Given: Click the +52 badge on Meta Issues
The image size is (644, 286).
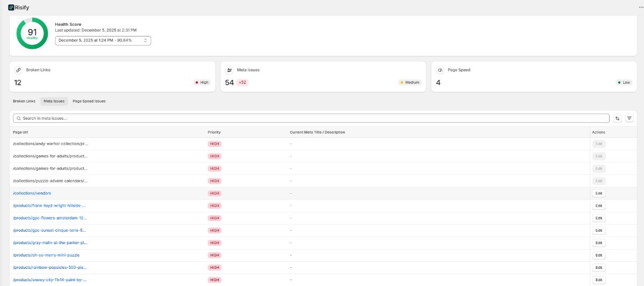Looking at the screenshot, I should click(242, 83).
